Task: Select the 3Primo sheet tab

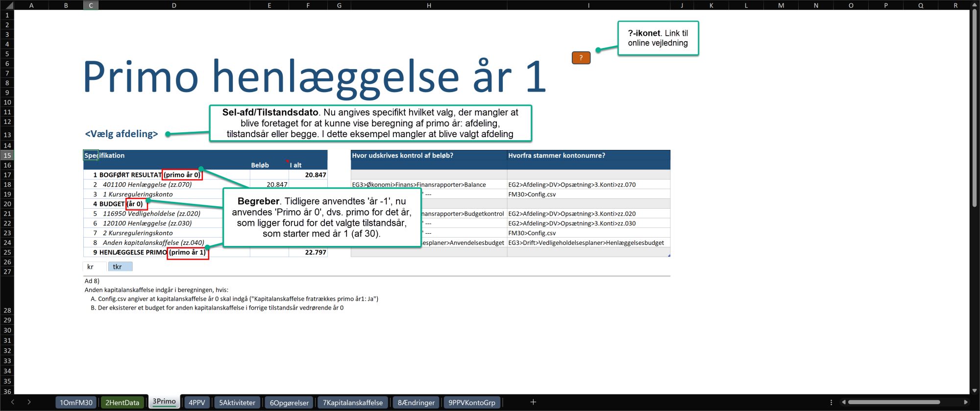Action: pyautogui.click(x=164, y=402)
